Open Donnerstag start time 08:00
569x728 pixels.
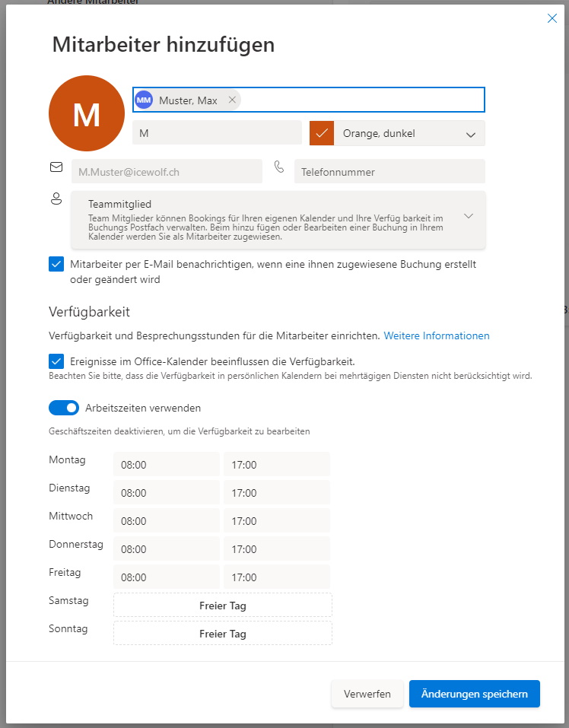[166, 549]
